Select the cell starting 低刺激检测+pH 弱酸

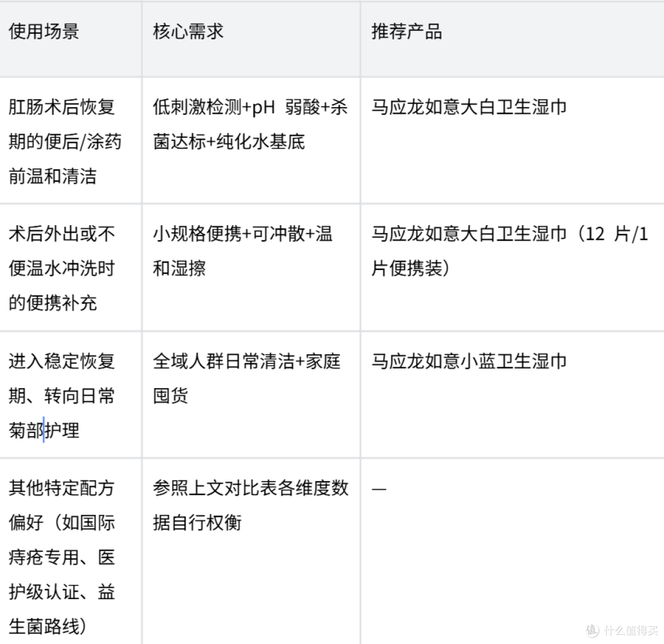tap(251, 141)
